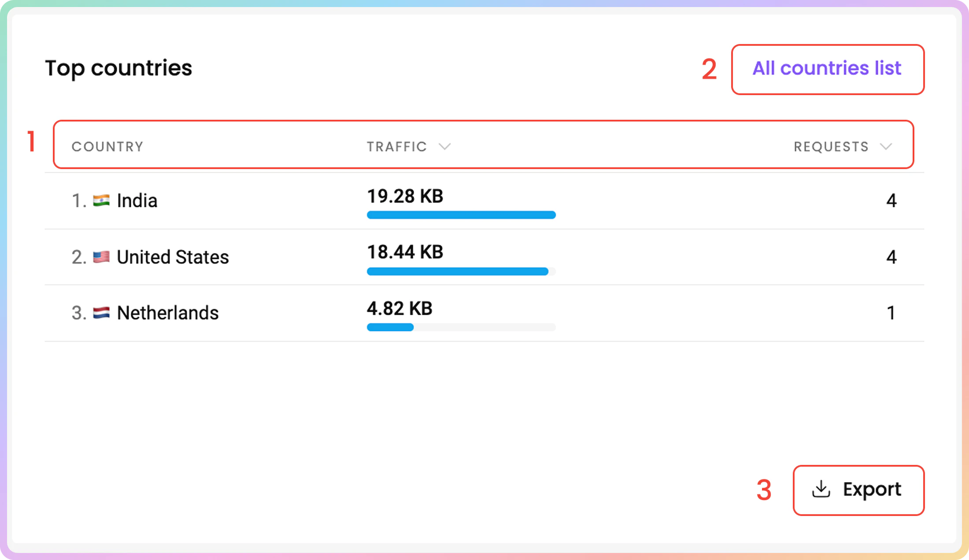Sort by the Traffic column label
969x560 pixels.
click(397, 147)
